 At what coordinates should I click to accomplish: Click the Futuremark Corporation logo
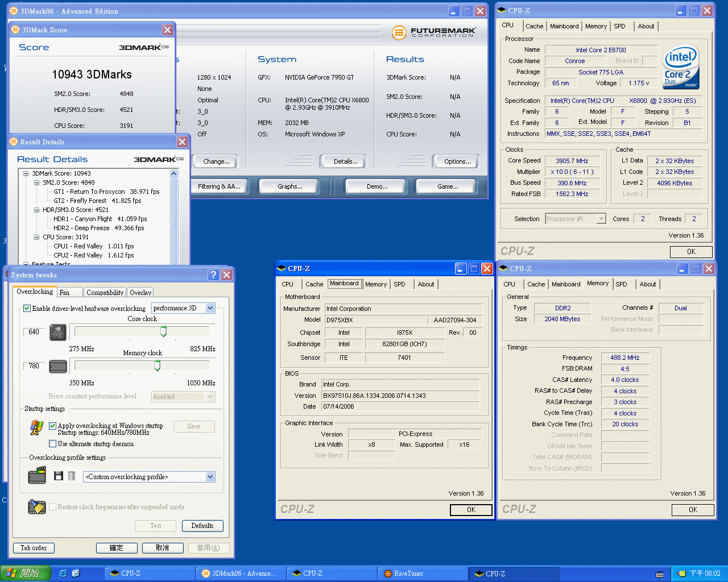tap(434, 32)
